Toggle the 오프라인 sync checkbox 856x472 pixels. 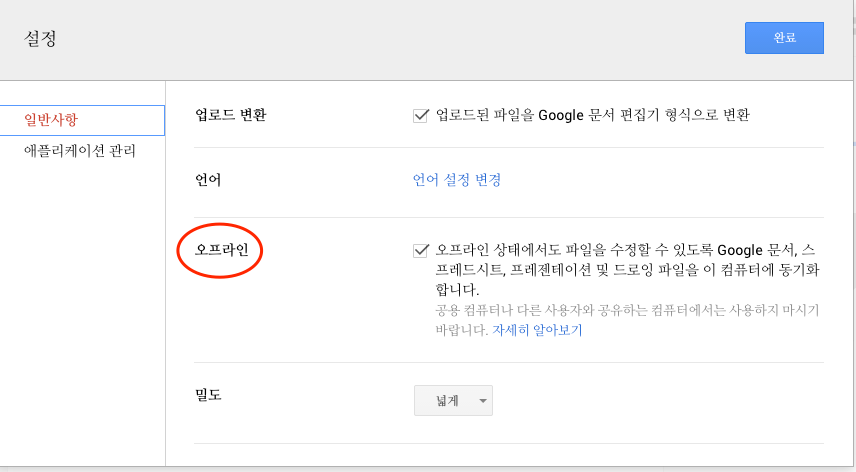coord(420,250)
